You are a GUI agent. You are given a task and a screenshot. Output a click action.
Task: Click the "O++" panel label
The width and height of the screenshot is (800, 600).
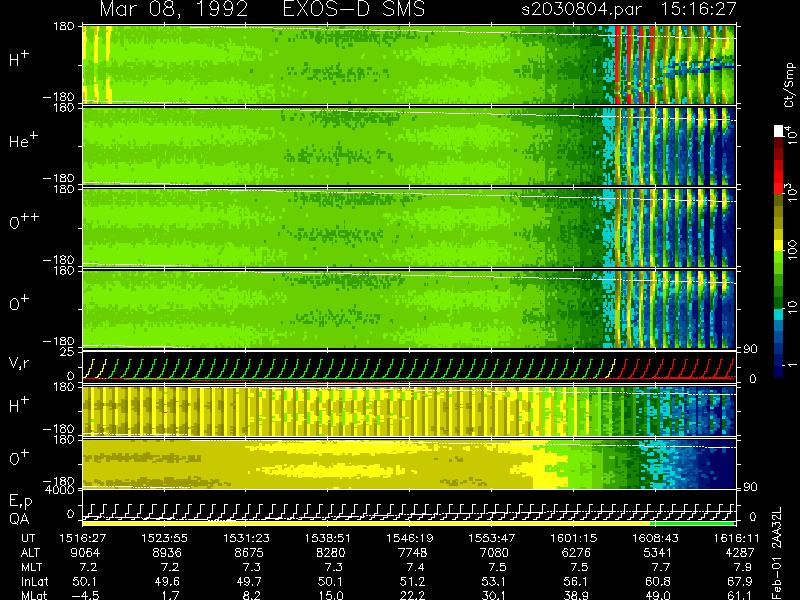[x=24, y=221]
